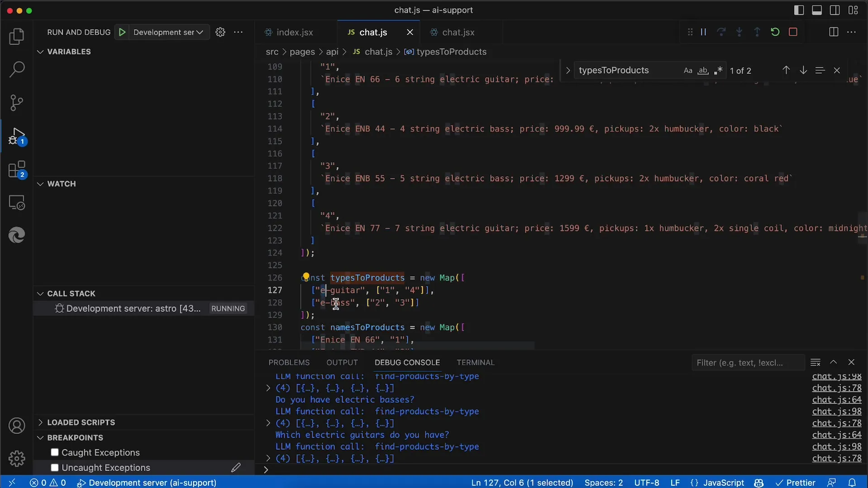The image size is (868, 488).
Task: Toggle Match Case in find widget
Action: (x=688, y=71)
